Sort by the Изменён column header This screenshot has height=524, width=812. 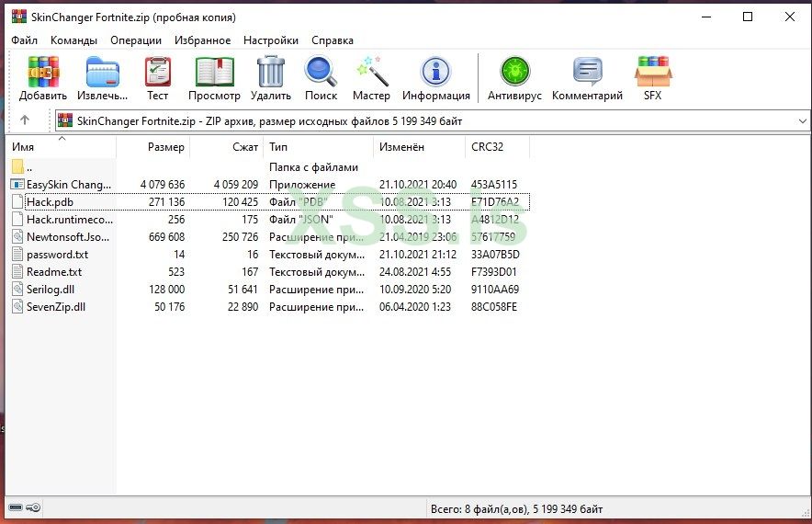coord(419,147)
